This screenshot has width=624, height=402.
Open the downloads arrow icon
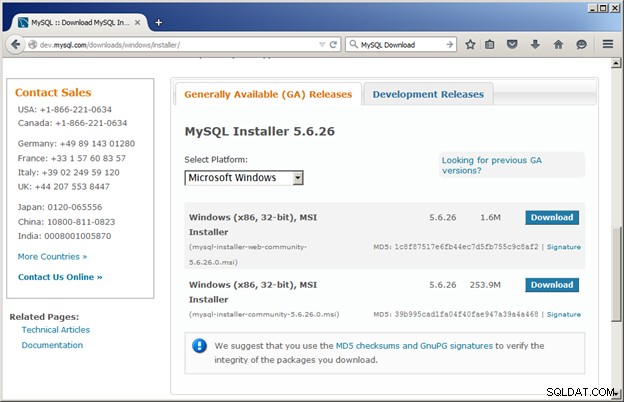click(x=535, y=44)
